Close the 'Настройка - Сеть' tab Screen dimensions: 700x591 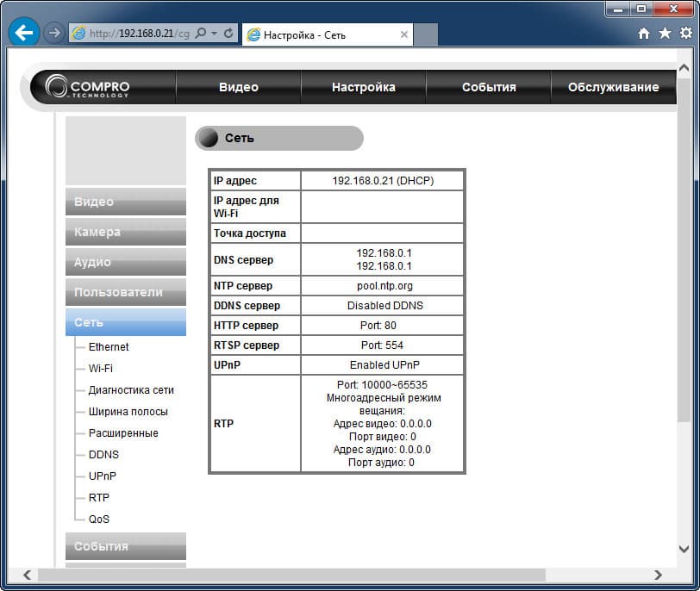(404, 34)
